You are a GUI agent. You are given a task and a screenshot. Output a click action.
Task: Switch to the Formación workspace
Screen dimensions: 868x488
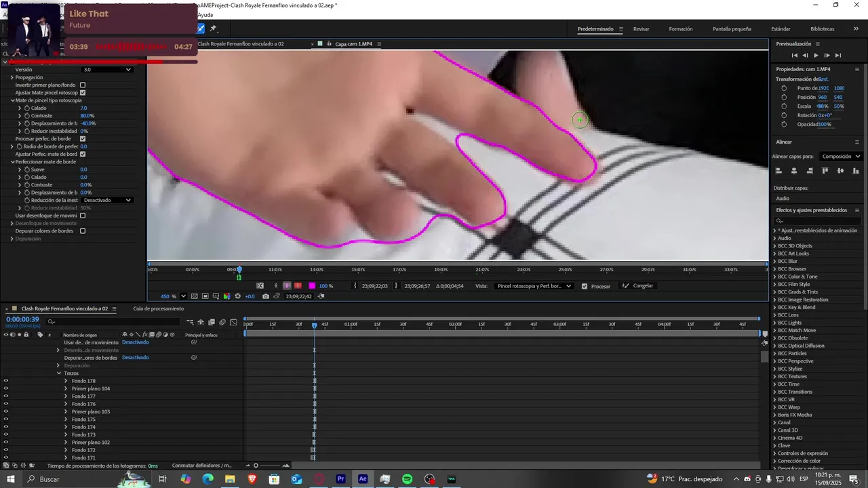pos(681,29)
